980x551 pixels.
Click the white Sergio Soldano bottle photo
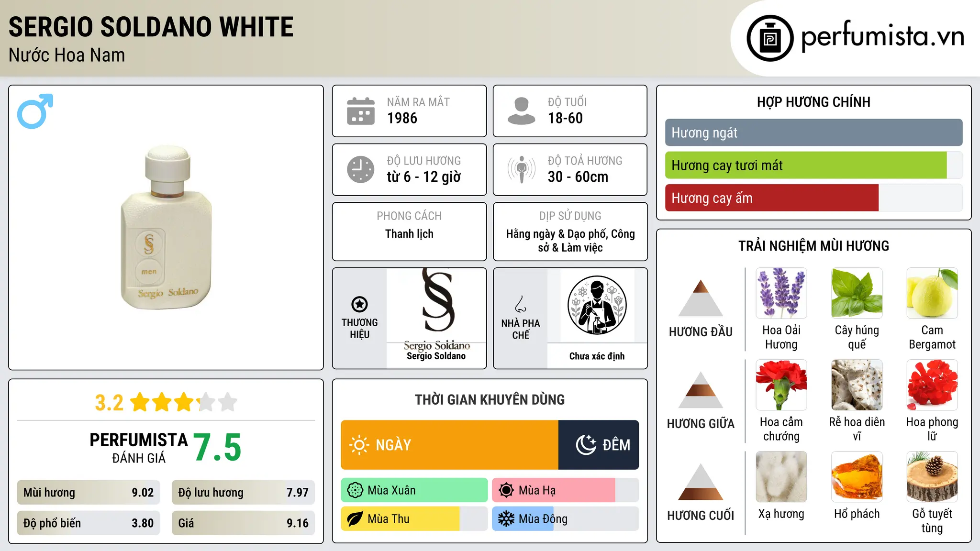click(166, 227)
